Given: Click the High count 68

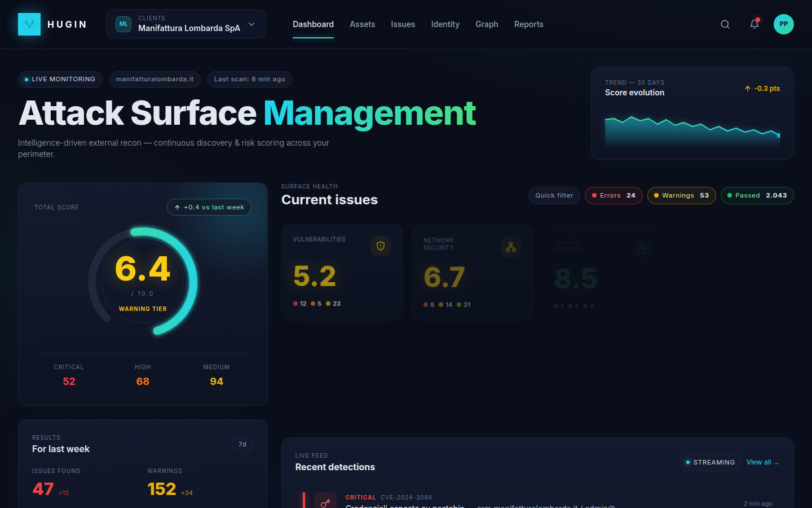Looking at the screenshot, I should (x=143, y=382).
